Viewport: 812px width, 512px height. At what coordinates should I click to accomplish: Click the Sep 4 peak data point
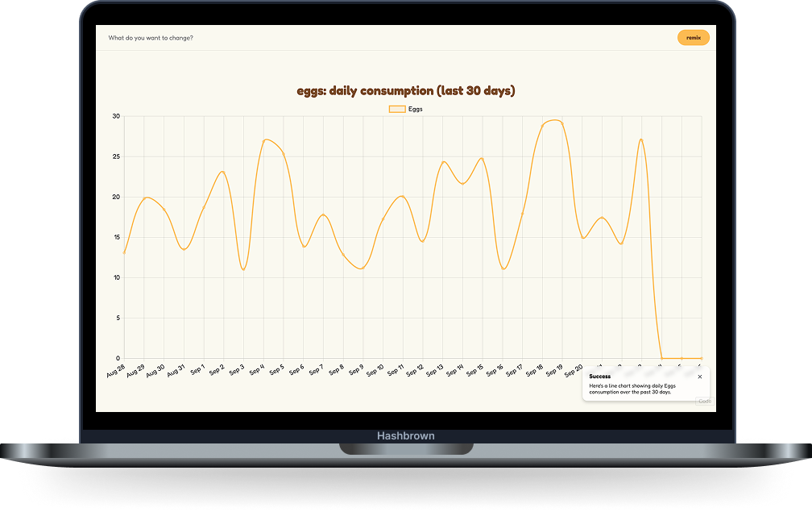pyautogui.click(x=266, y=141)
